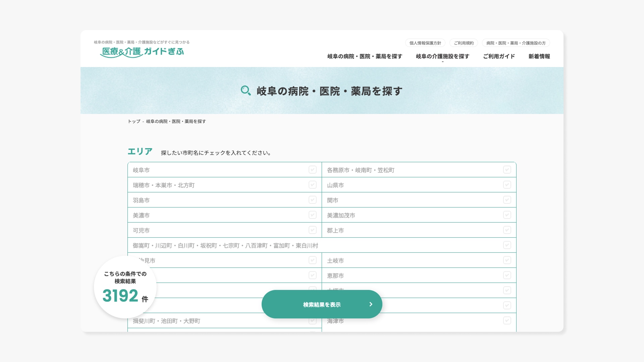
Task: Open the 新着情報 menu item
Action: click(539, 56)
